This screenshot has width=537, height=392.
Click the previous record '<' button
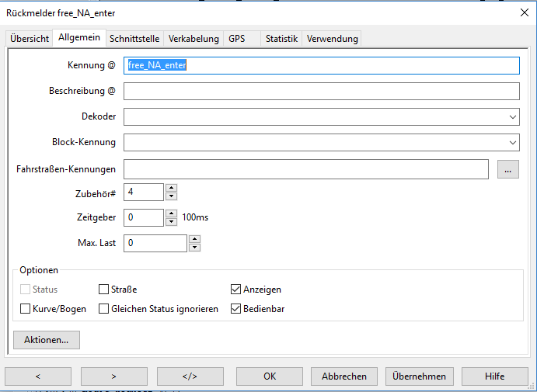37,376
